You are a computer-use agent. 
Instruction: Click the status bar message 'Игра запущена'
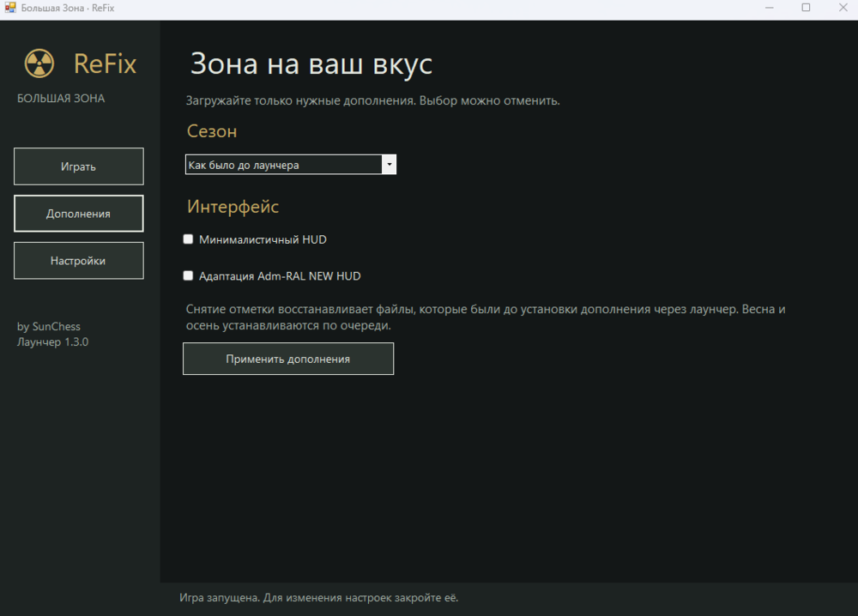click(x=319, y=598)
